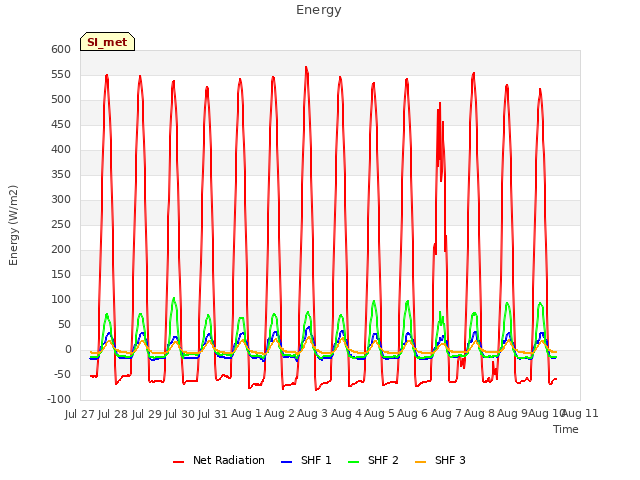
Task: Click the Aug 4 x-axis tick label
Action: click(346, 414)
